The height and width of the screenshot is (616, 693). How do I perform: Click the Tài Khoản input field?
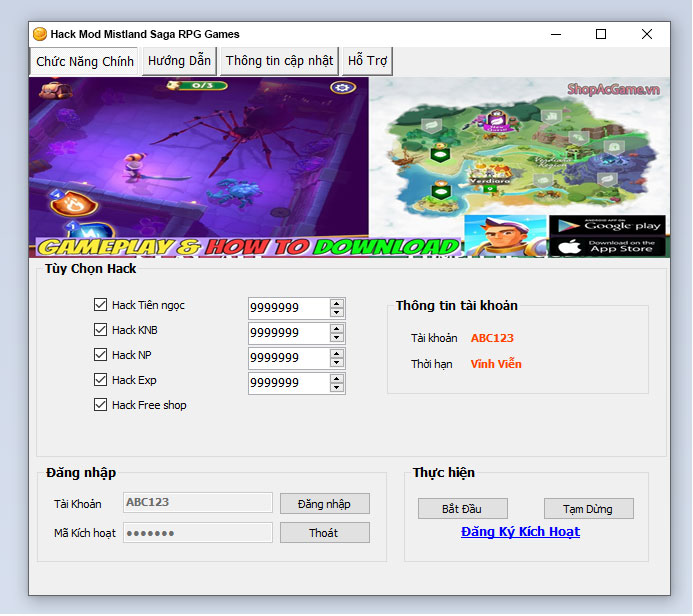pyautogui.click(x=198, y=502)
